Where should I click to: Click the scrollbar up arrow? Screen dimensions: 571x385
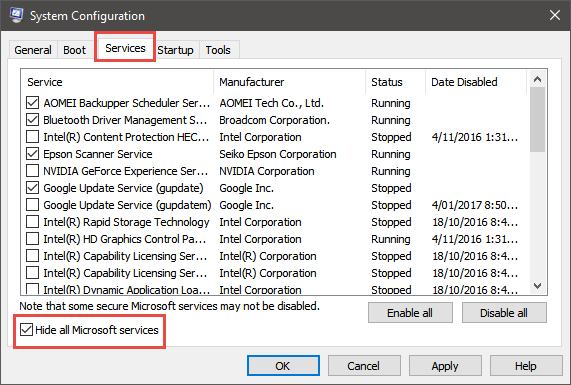[x=537, y=79]
